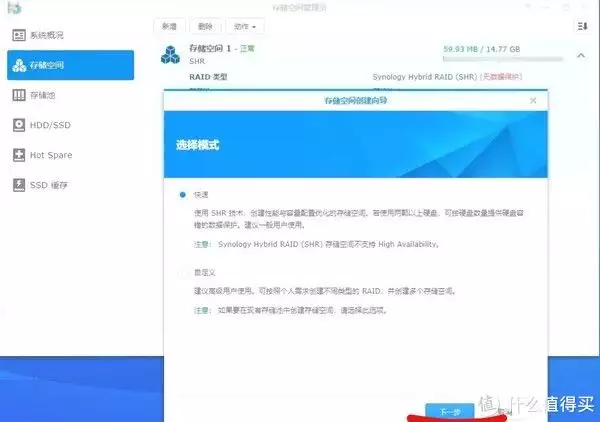Click the 存储空间 1 usage bar
600x422 pixels.
(503, 59)
